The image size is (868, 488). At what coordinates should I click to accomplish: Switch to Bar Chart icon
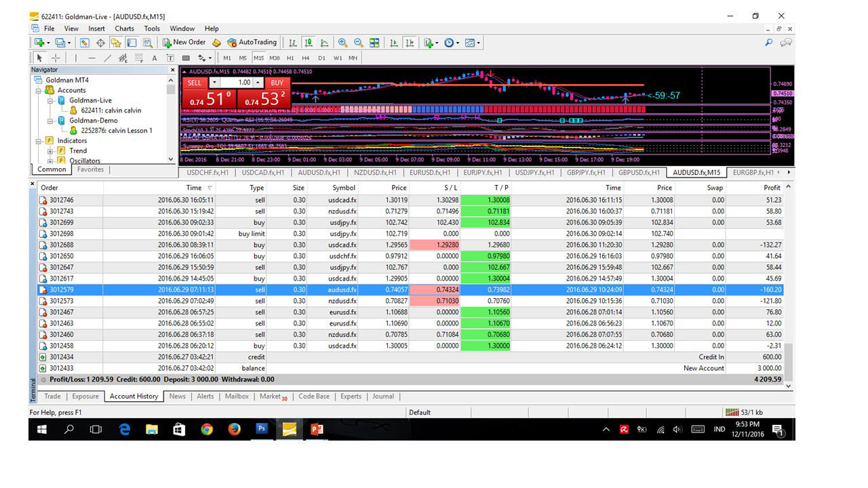coord(293,42)
